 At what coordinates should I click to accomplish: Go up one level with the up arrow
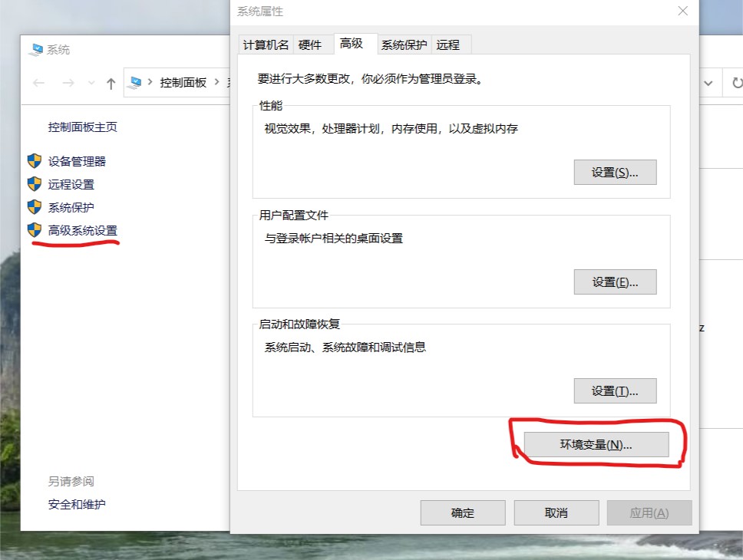click(111, 84)
